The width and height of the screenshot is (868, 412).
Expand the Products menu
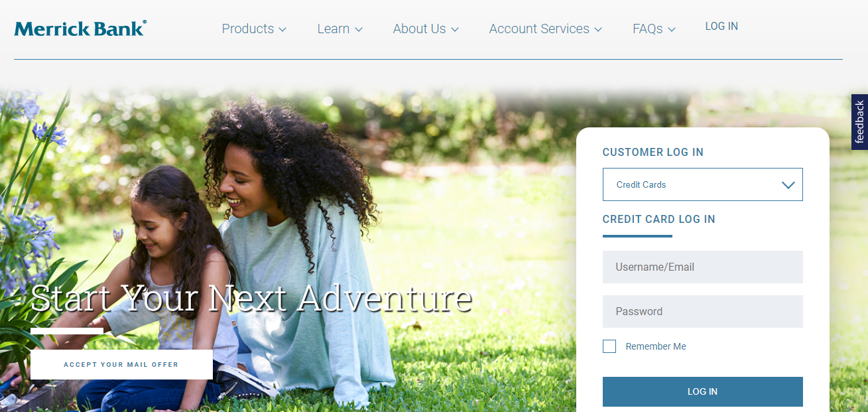[x=254, y=29]
